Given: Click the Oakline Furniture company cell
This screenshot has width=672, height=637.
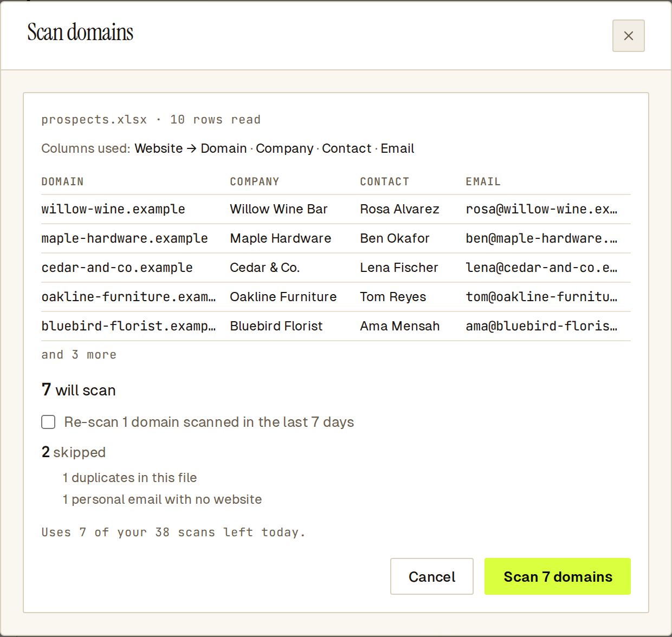Looking at the screenshot, I should (283, 297).
